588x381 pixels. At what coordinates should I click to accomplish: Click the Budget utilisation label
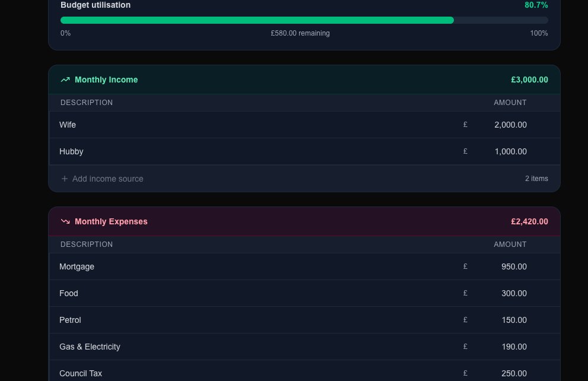(96, 5)
